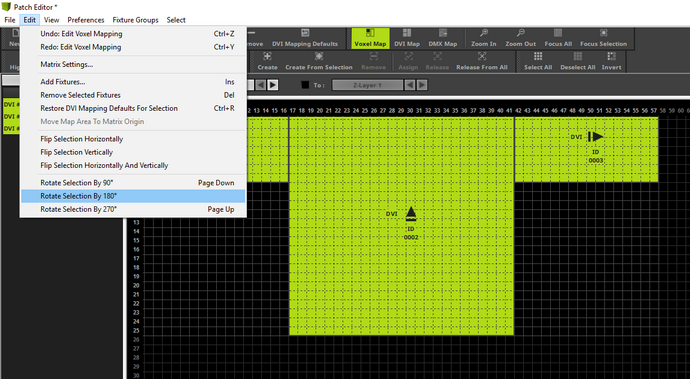
Task: Open Matrix Settings... from Edit menu
Action: click(x=133, y=64)
